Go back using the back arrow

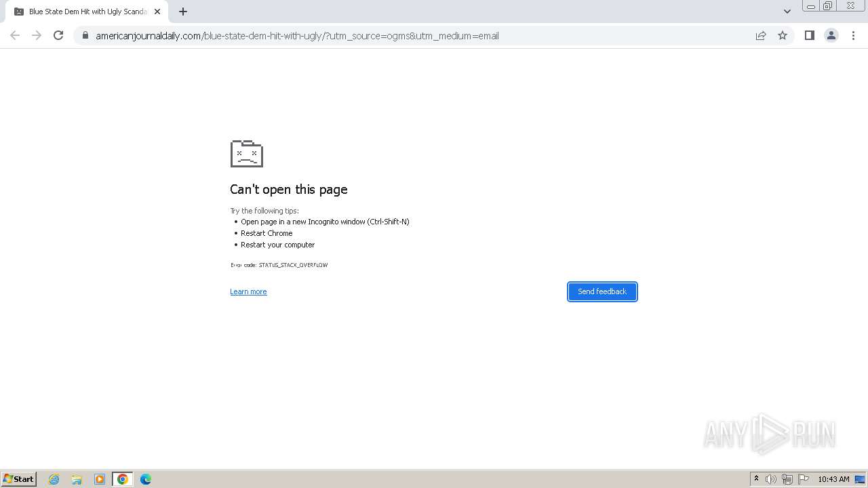15,35
